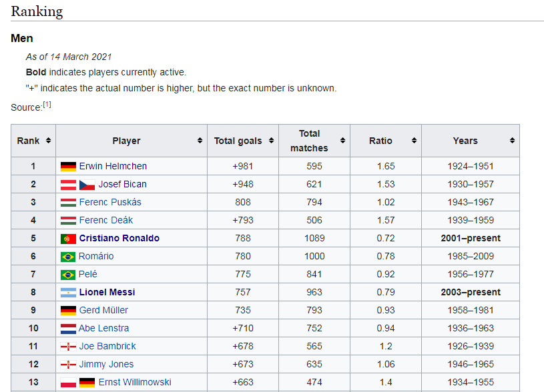This screenshot has height=392, width=544.
Task: Sort table using Total goals arrows
Action: [270, 141]
